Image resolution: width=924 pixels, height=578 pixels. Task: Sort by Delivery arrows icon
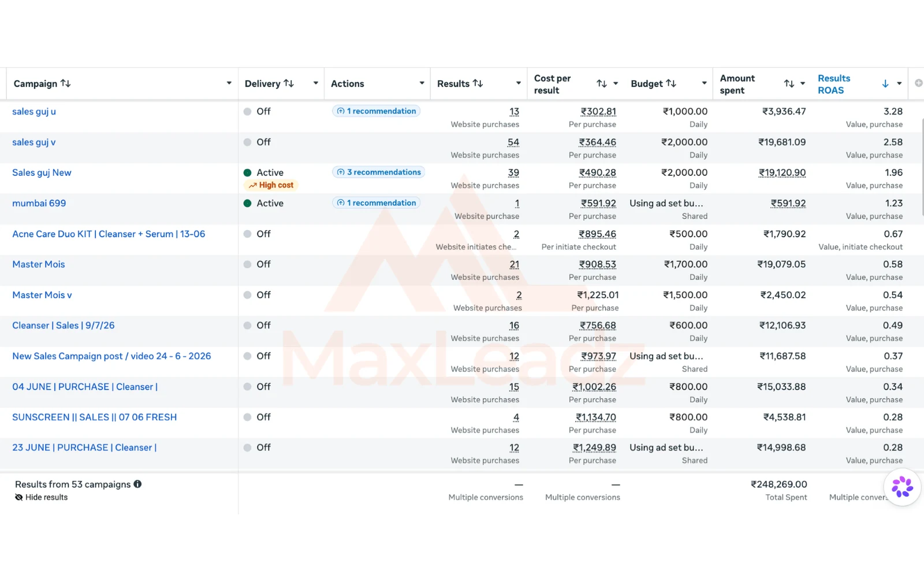(289, 84)
